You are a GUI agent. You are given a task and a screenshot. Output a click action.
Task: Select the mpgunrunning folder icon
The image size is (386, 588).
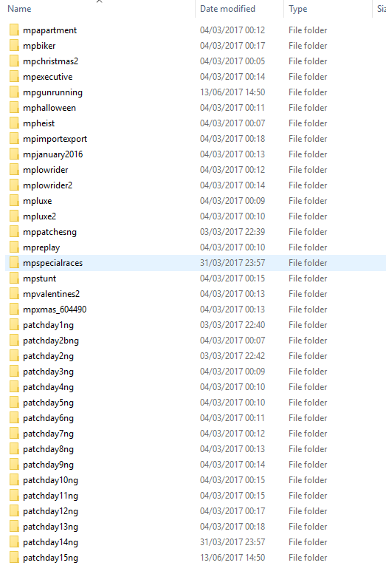(x=14, y=92)
